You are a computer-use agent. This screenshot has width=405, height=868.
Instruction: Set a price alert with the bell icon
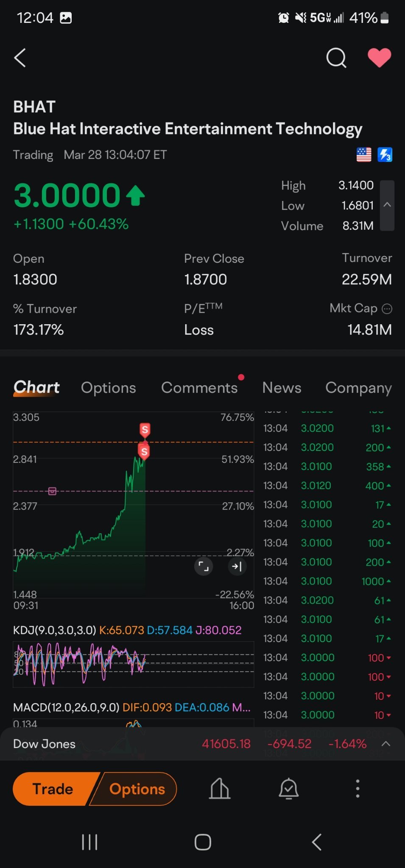(289, 789)
